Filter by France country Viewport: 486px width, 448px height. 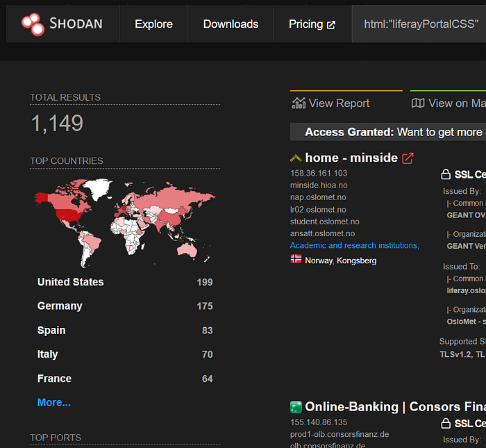54,379
